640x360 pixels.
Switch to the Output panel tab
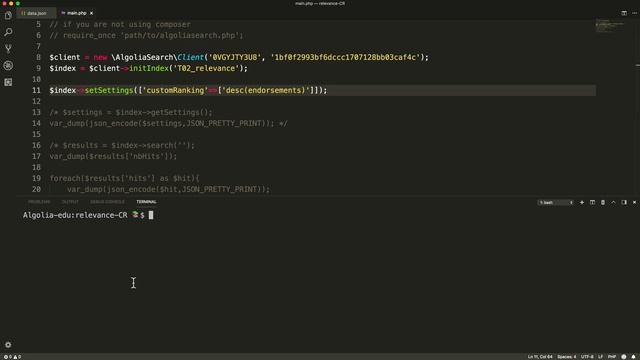[70, 202]
